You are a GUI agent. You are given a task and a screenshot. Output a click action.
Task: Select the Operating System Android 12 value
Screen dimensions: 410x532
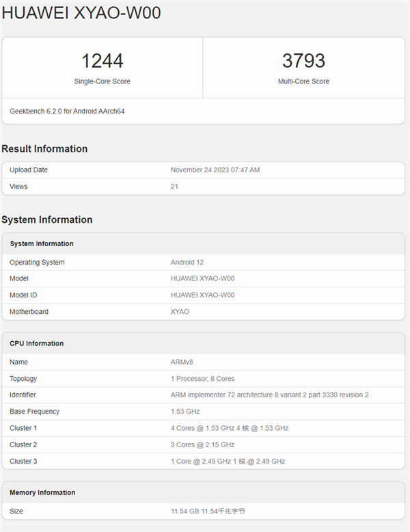click(187, 262)
